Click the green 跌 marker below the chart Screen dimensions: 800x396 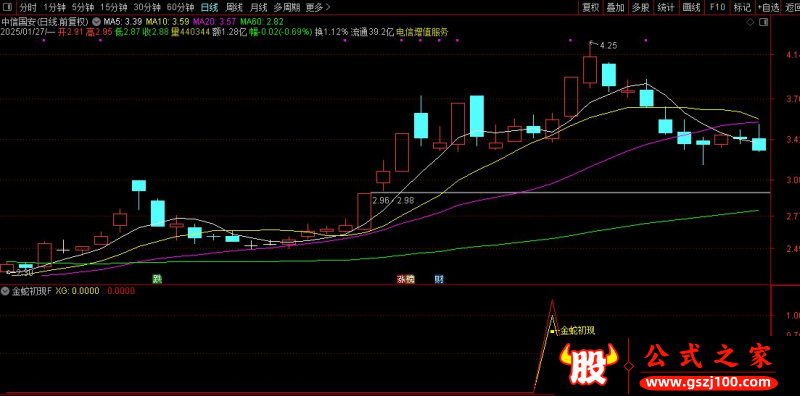pyautogui.click(x=157, y=279)
